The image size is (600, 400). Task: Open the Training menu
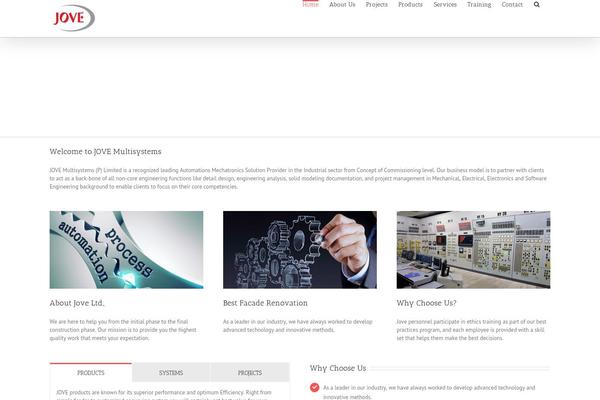pyautogui.click(x=479, y=5)
